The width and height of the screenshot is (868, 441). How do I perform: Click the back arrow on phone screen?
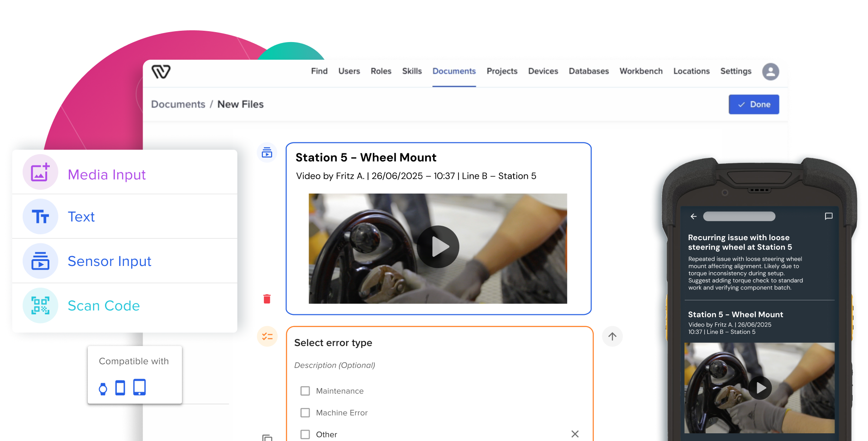(693, 217)
